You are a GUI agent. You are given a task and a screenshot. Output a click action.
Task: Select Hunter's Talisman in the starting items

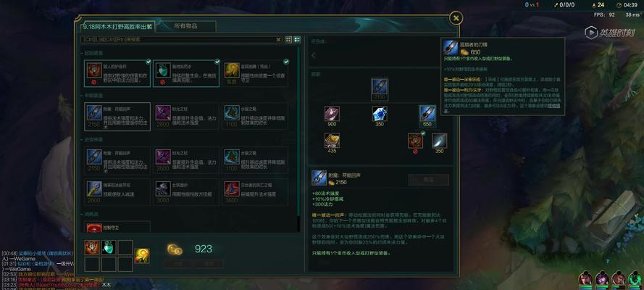pos(117,73)
